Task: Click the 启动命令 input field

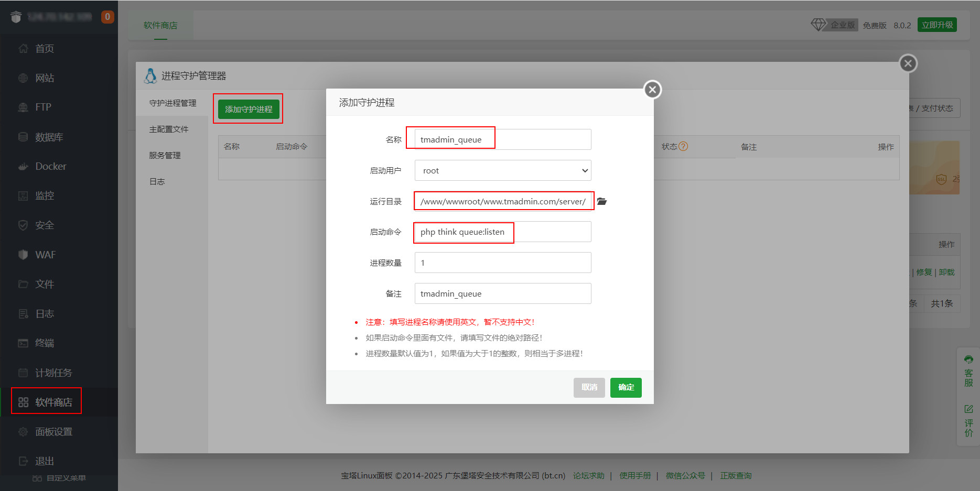Action: pos(502,232)
